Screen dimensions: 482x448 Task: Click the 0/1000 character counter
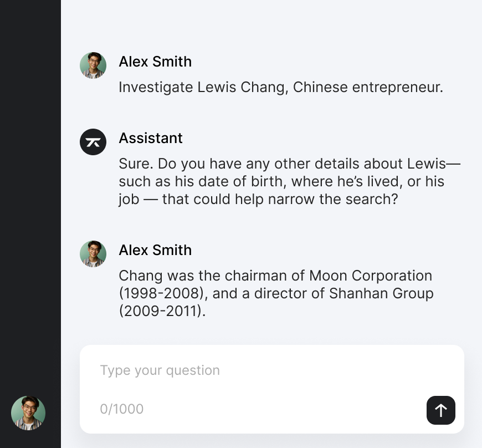coord(121,409)
